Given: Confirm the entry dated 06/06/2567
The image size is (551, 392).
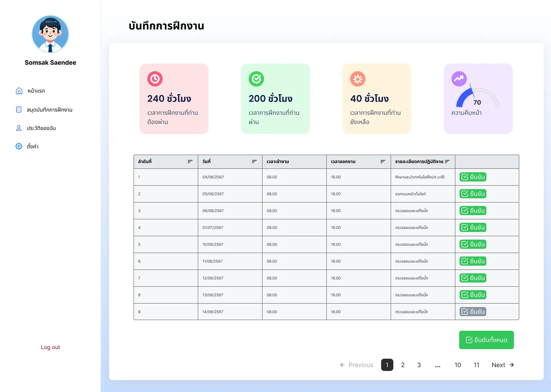Looking at the screenshot, I should tap(473, 211).
